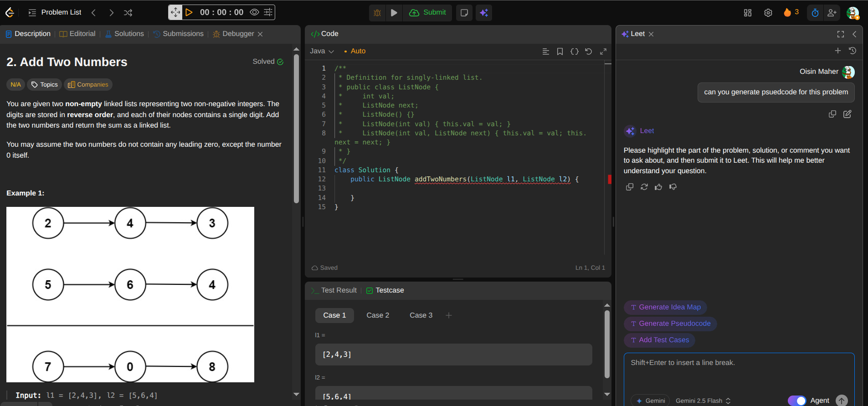Click the bookmark icon in code editor
Viewport: 868px width, 406px height.
(x=560, y=51)
